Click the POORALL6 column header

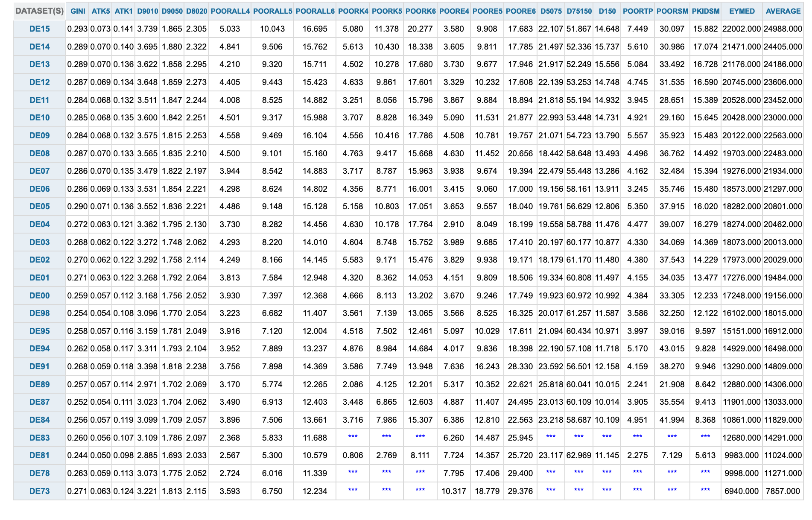[x=315, y=11]
